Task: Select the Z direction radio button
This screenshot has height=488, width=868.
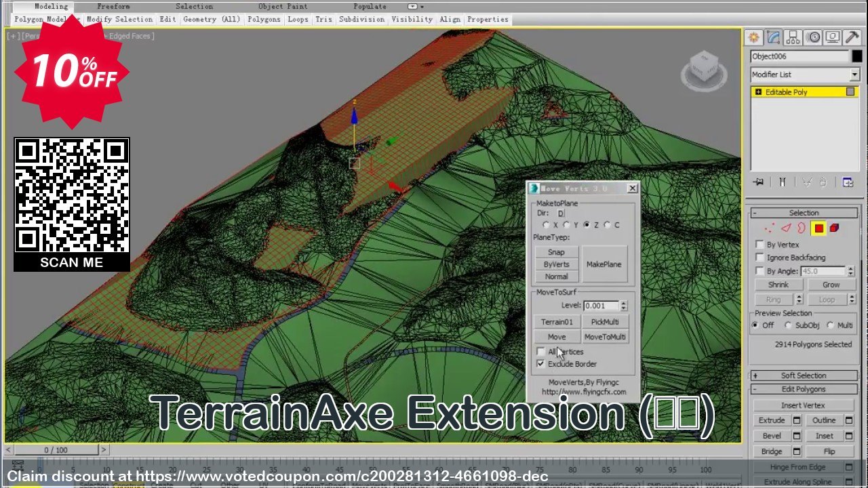Action: (587, 225)
